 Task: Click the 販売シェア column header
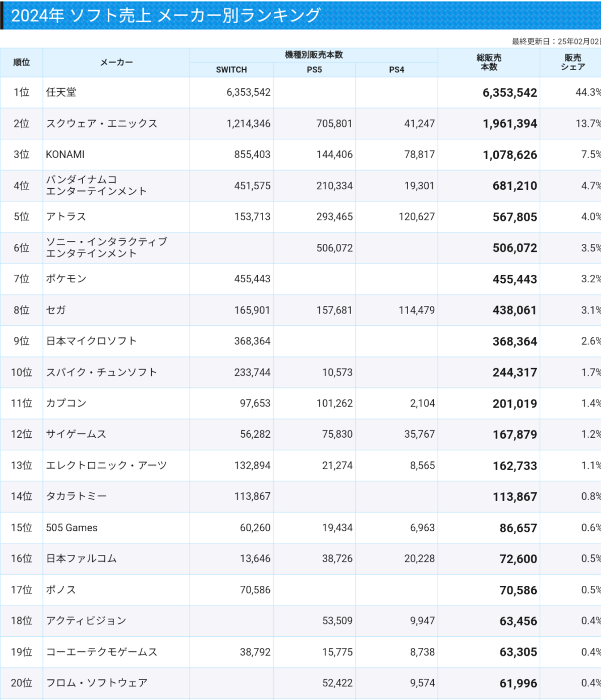tap(572, 63)
